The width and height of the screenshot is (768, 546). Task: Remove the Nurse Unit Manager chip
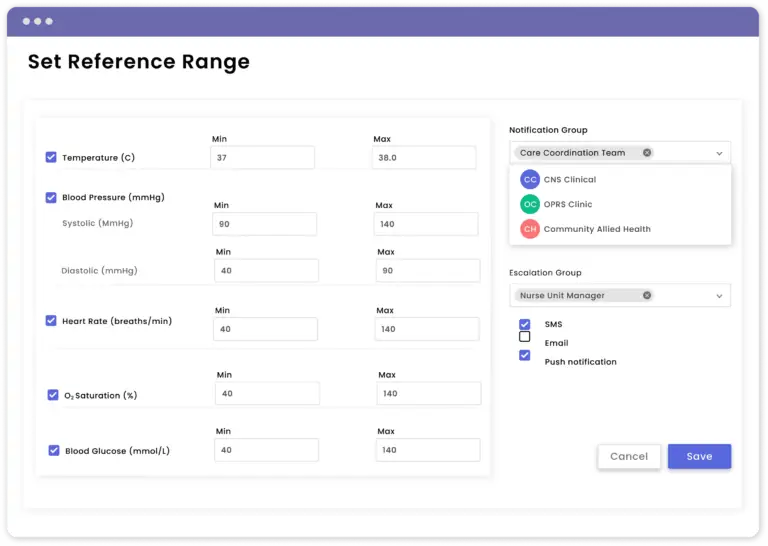(x=647, y=295)
